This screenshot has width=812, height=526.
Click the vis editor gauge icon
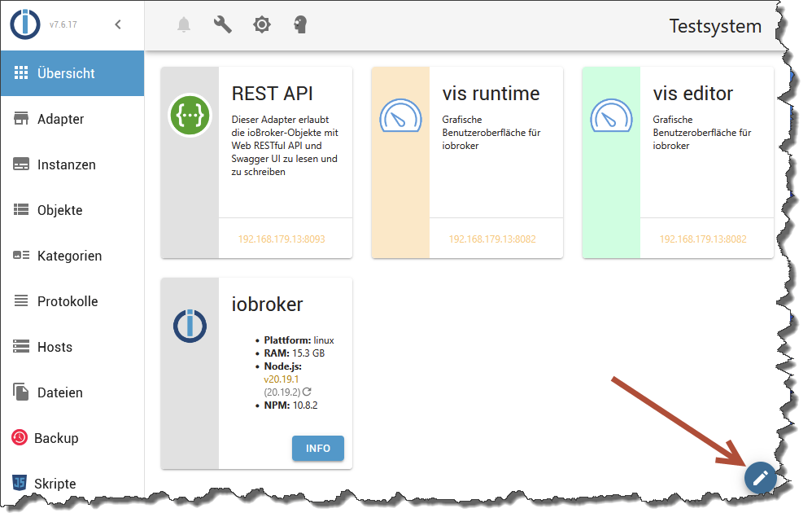click(x=612, y=116)
